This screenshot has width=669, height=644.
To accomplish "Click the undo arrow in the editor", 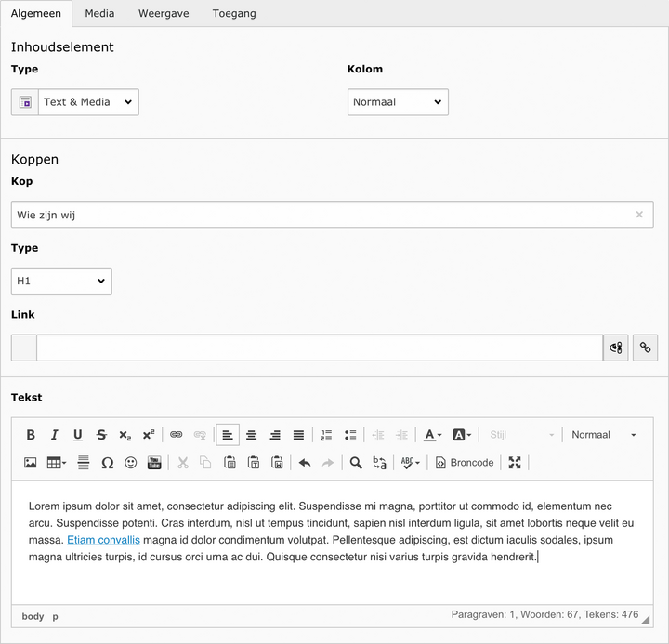I will 304,463.
